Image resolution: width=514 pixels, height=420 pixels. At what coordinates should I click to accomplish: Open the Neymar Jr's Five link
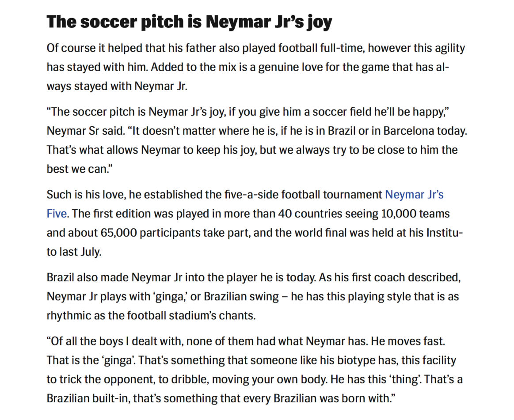pos(414,195)
